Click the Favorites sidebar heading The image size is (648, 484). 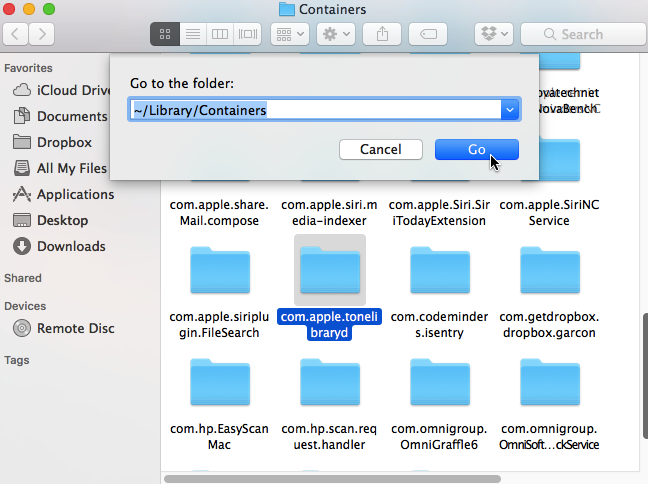click(29, 68)
